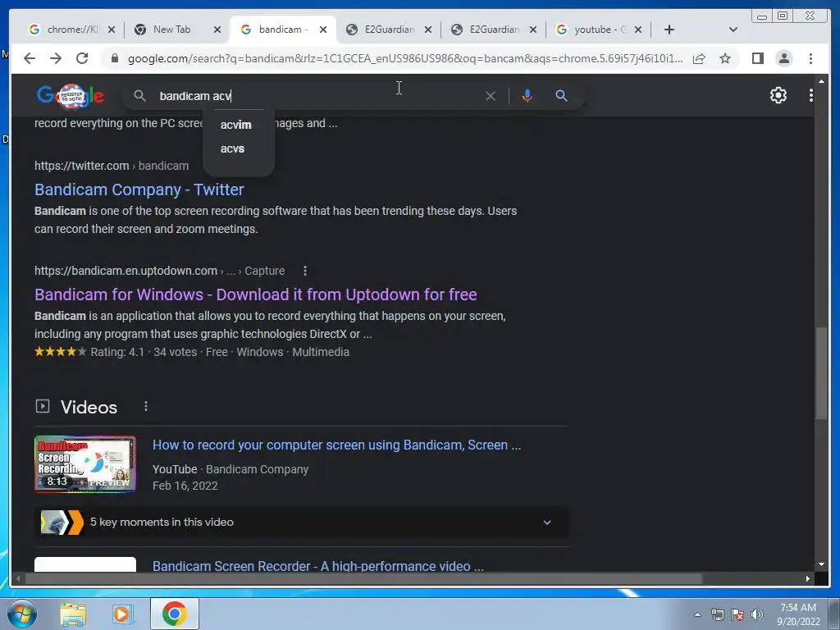Image resolution: width=840 pixels, height=630 pixels.
Task: Expand 5 key moments in this video
Action: click(x=301, y=523)
